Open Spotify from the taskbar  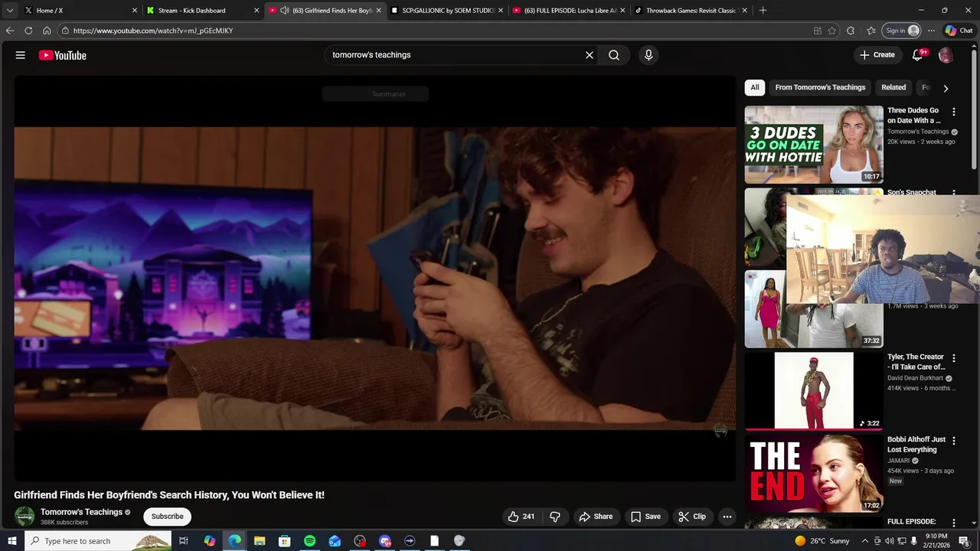click(x=309, y=541)
